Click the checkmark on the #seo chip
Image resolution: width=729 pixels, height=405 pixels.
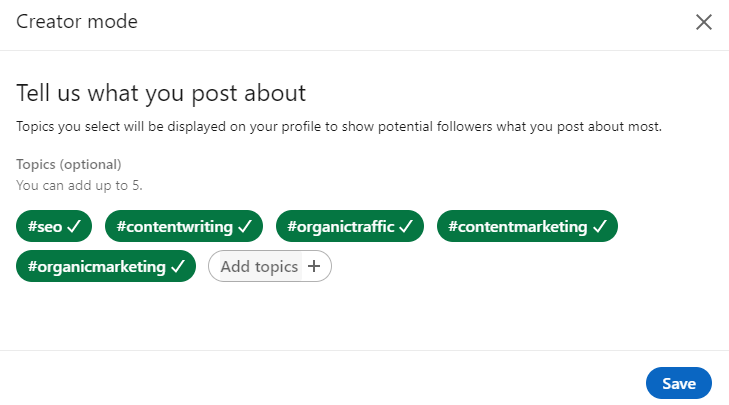73,227
